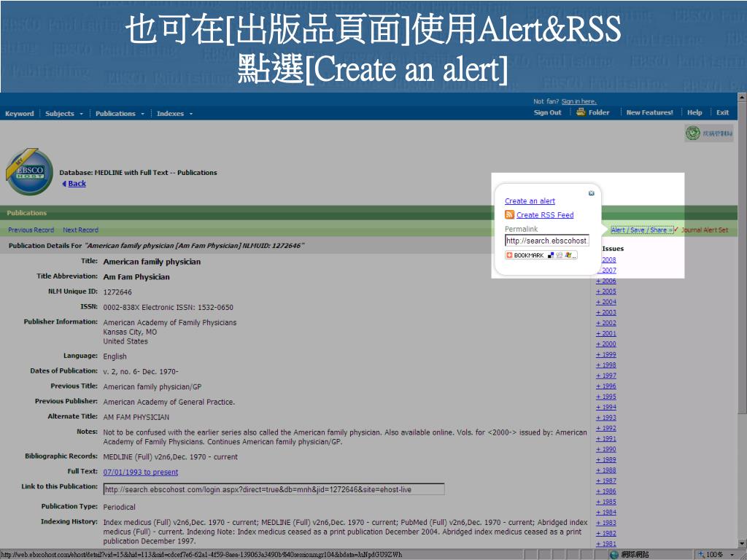Image resolution: width=747 pixels, height=560 pixels.
Task: Click the Internet zone globe icon
Action: (614, 554)
